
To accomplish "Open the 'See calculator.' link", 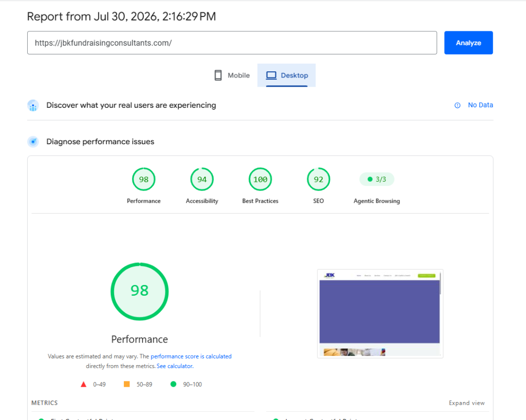I will click(x=175, y=366).
